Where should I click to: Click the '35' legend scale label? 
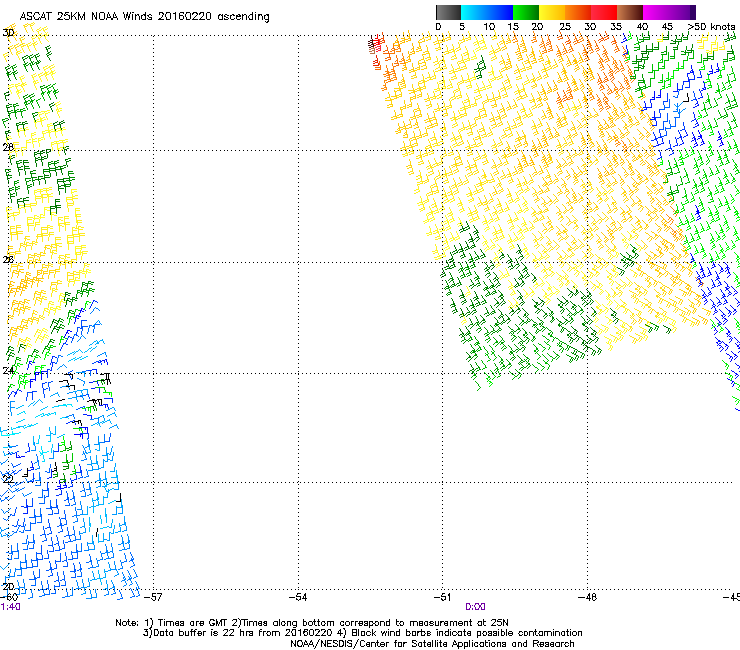tap(616, 27)
